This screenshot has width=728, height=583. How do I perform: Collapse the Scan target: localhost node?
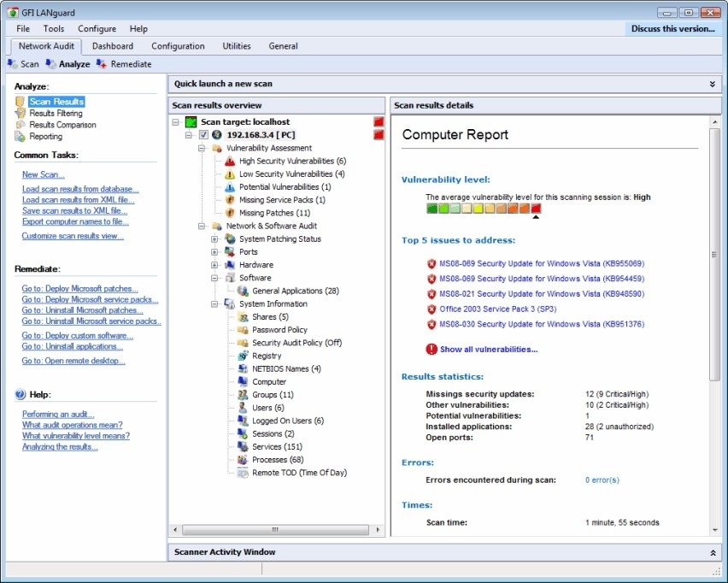coord(175,122)
